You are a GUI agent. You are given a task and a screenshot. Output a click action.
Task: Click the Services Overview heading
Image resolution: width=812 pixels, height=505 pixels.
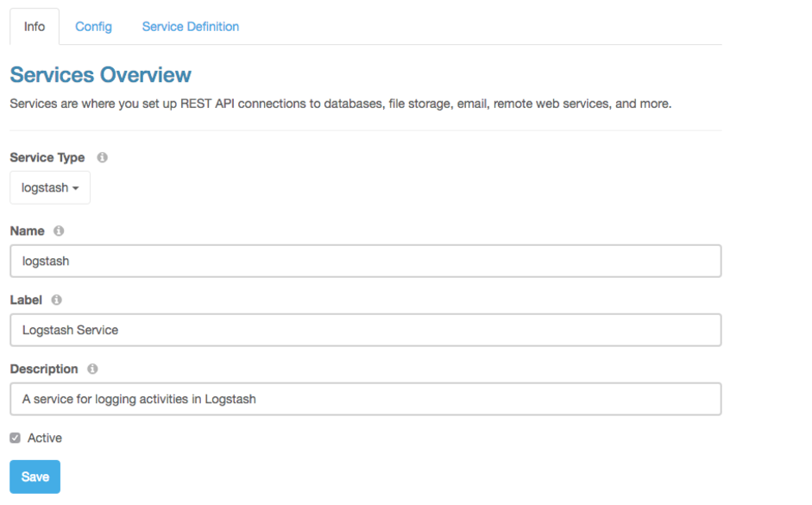100,75
